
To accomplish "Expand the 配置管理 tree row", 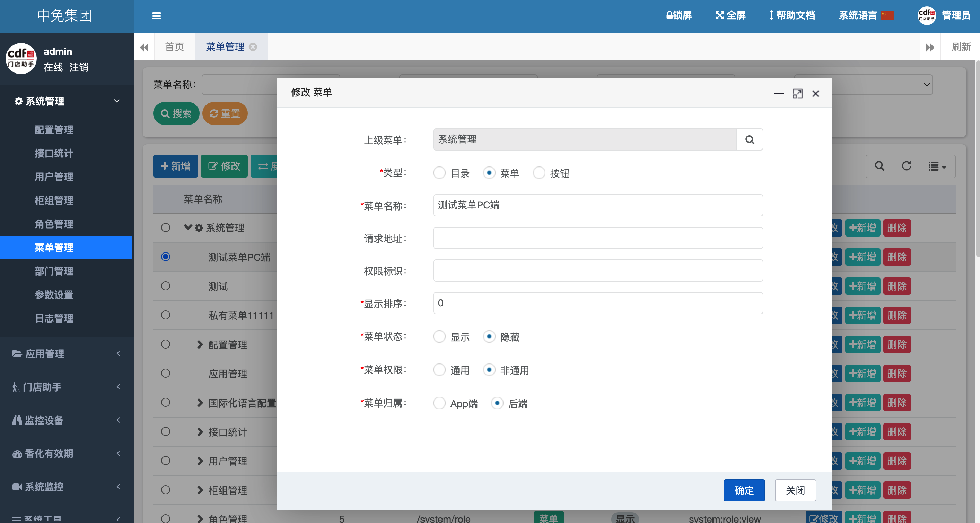I will click(x=200, y=344).
